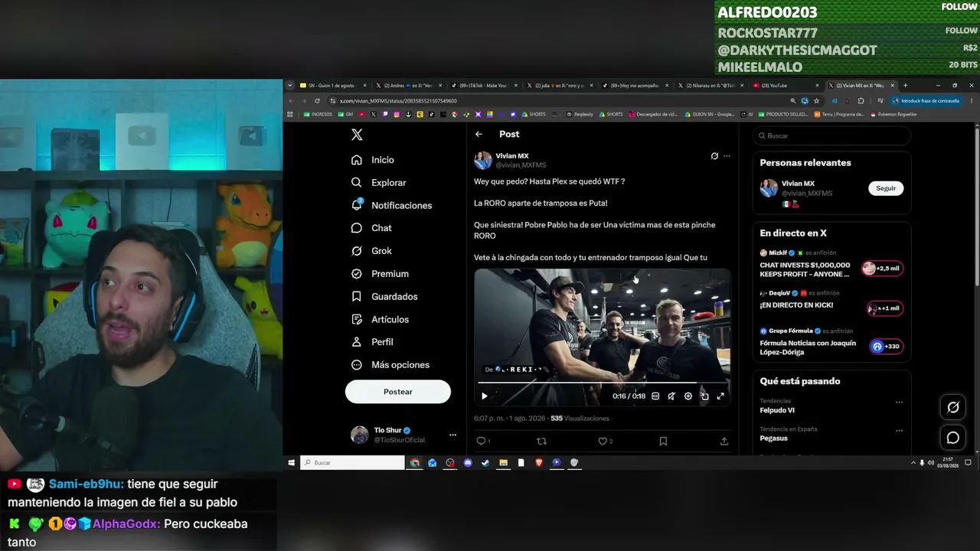The image size is (980, 551).
Task: Switch to the SN - Guion 1 de agosto tab
Action: point(333,86)
